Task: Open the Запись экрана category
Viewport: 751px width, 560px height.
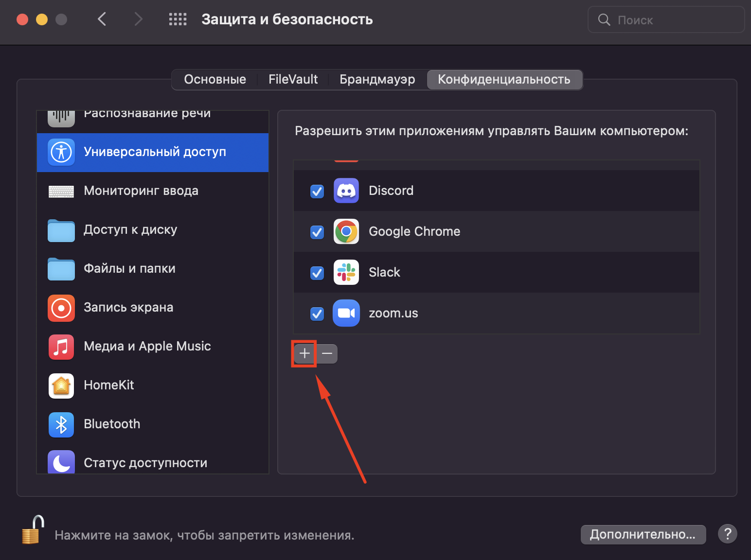Action: tap(153, 308)
